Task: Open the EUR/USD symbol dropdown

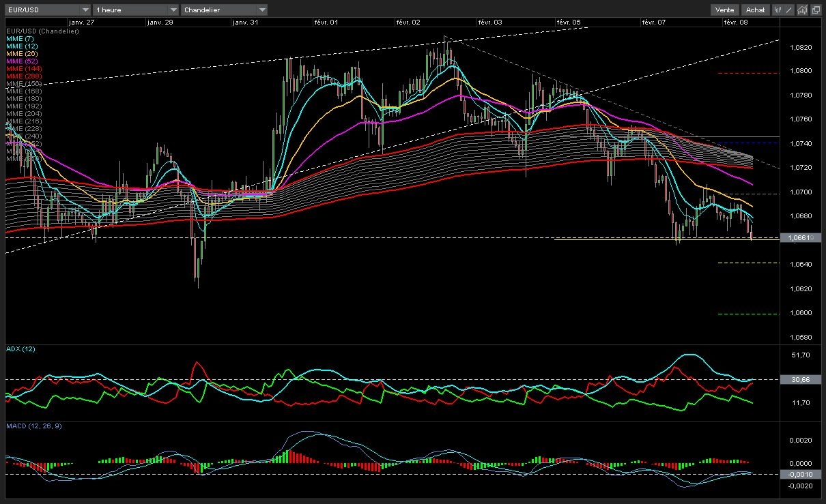Action: coord(47,10)
